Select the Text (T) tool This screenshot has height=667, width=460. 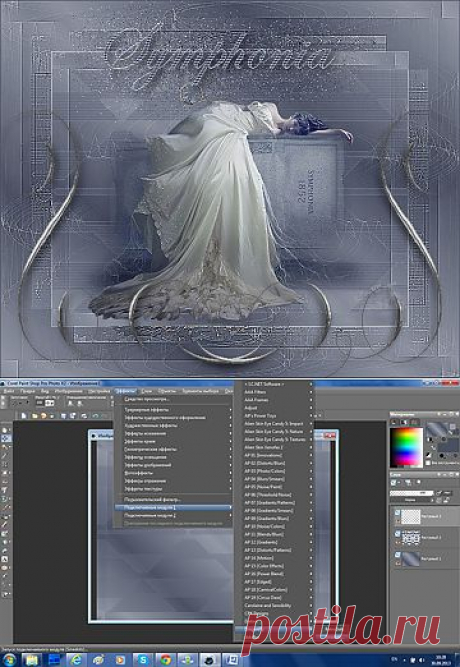(5, 490)
